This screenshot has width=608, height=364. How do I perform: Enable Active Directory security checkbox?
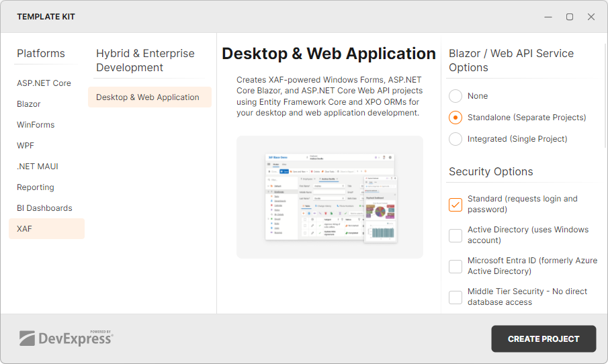(455, 235)
